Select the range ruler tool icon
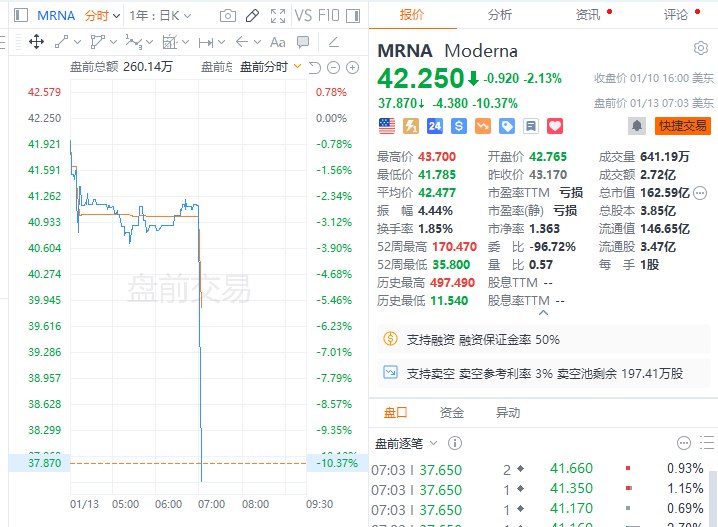 (206, 43)
